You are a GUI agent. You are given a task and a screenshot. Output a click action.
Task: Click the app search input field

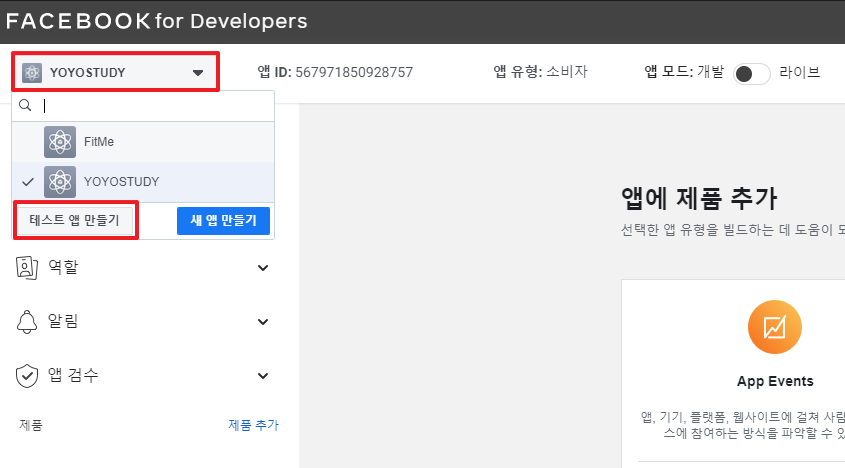pos(143,106)
